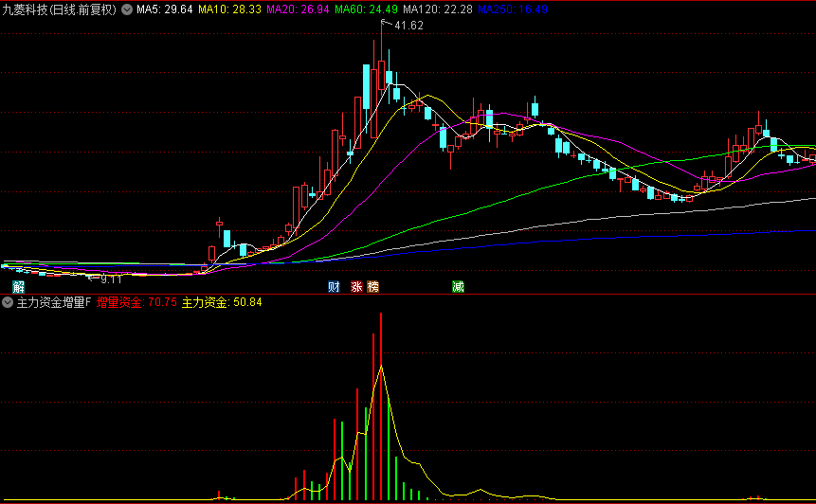Select the blue MA250 label
The height and width of the screenshot is (504, 816).
click(x=512, y=9)
